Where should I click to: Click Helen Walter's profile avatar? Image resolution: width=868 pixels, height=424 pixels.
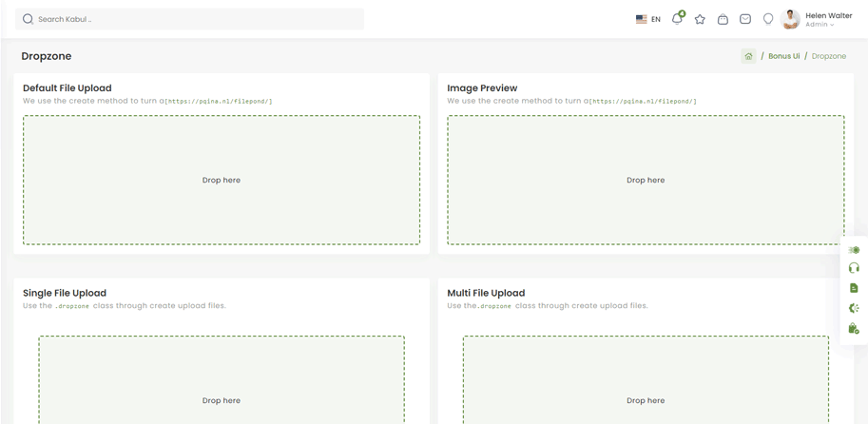click(790, 19)
